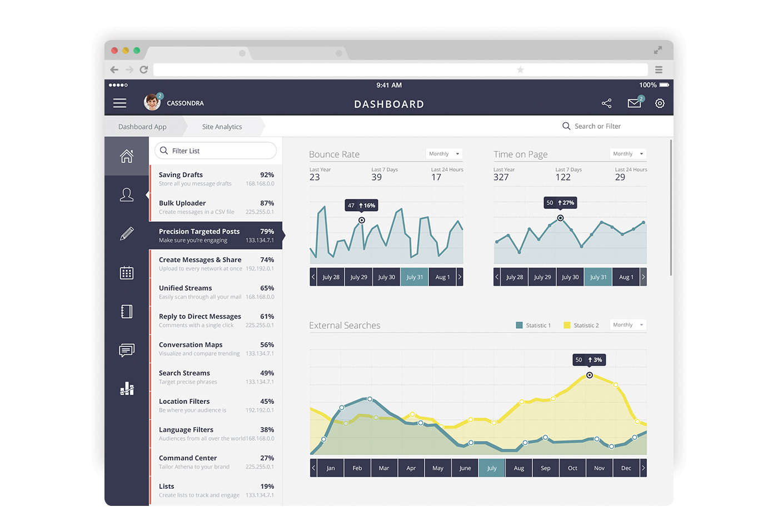Screen dimensions: 778x532
Task: Click Cassondra's profile avatar
Action: 152,102
